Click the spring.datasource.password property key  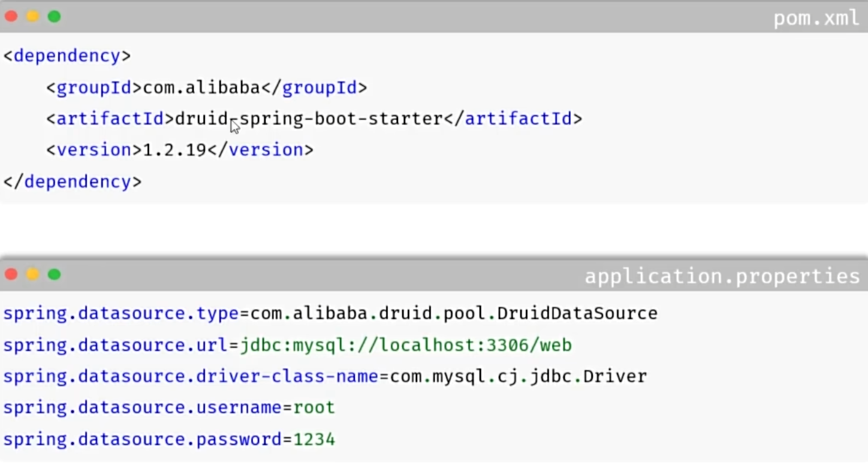coord(143,440)
